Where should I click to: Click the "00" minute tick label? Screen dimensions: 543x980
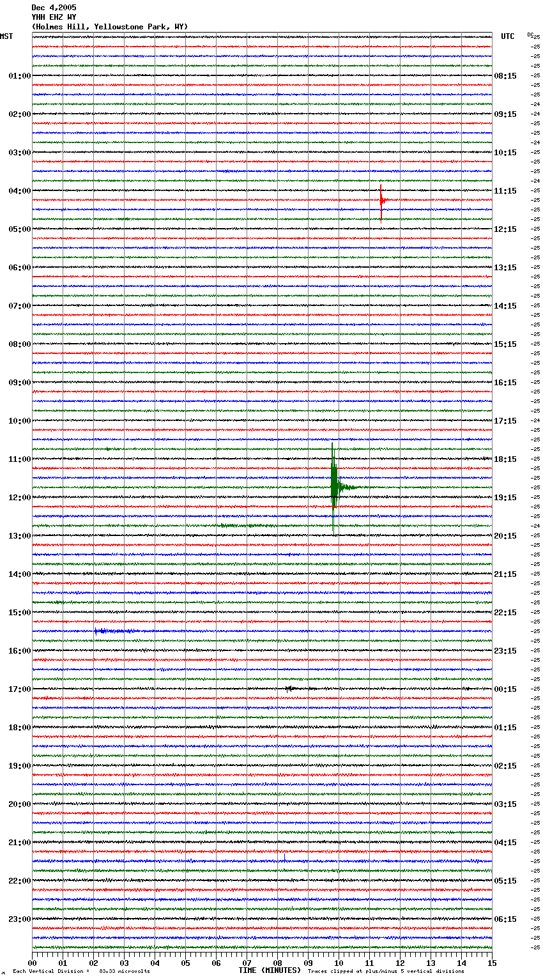click(32, 963)
